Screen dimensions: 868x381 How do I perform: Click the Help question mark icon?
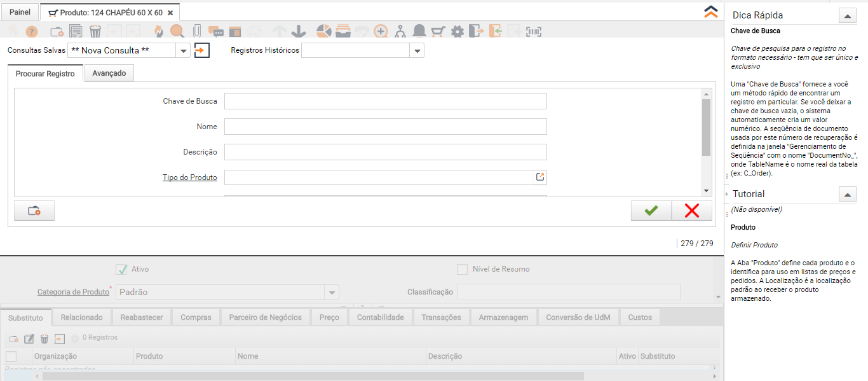pyautogui.click(x=32, y=31)
